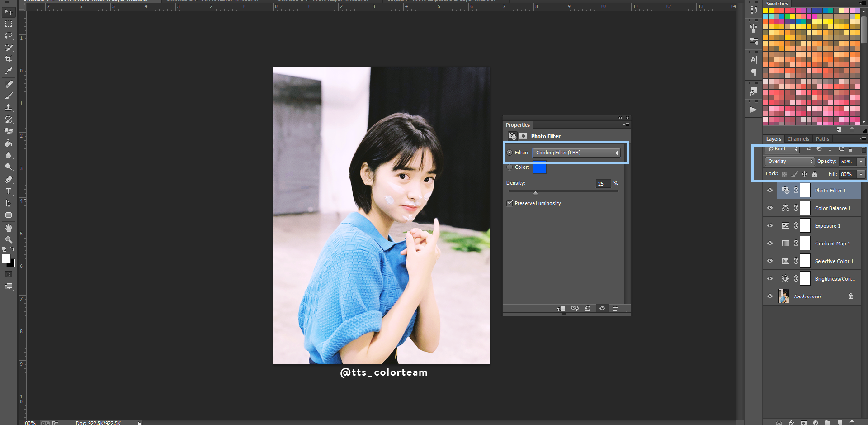Select the Pen tool
This screenshot has height=425, width=868.
(x=9, y=180)
